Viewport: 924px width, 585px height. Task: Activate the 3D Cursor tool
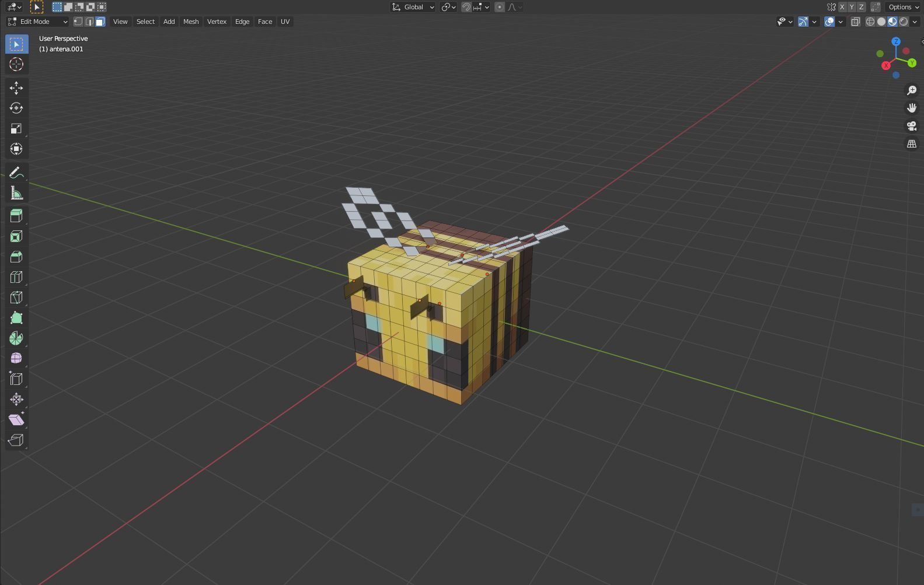(16, 64)
